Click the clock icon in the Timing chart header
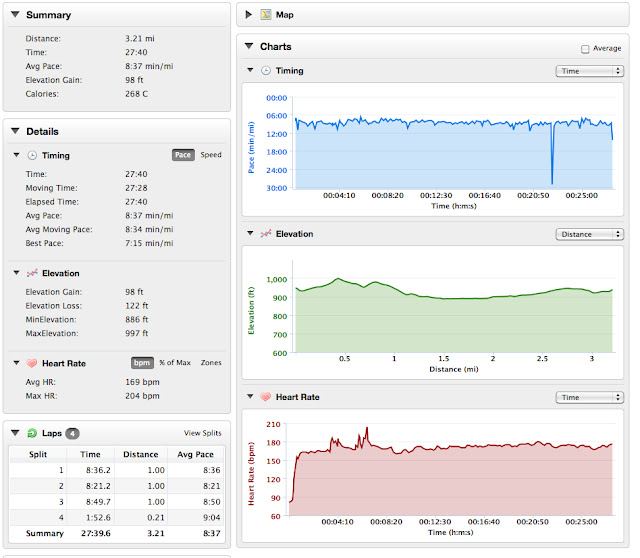 [x=266, y=71]
